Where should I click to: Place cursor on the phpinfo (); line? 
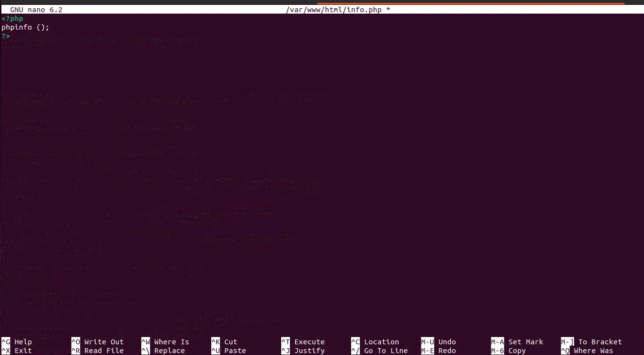click(25, 27)
